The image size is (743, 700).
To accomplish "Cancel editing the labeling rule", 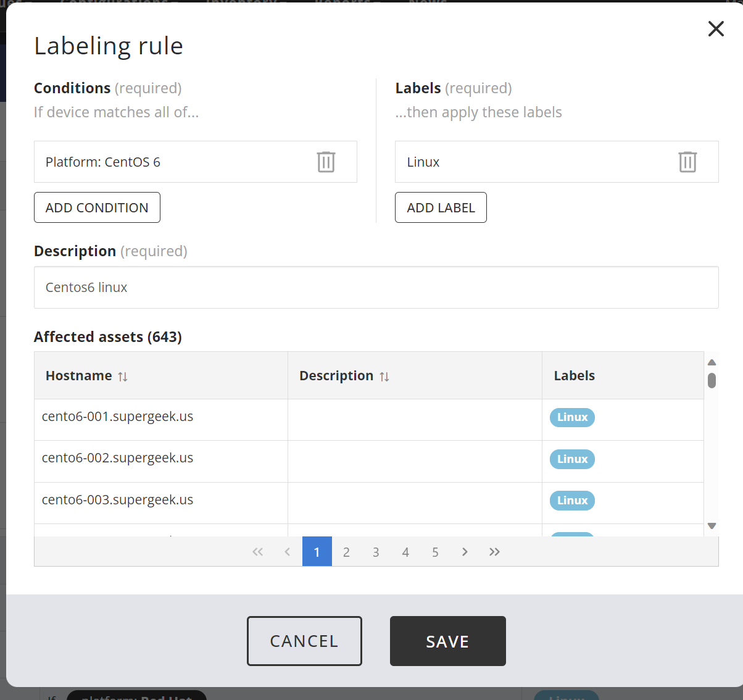I will 304,641.
